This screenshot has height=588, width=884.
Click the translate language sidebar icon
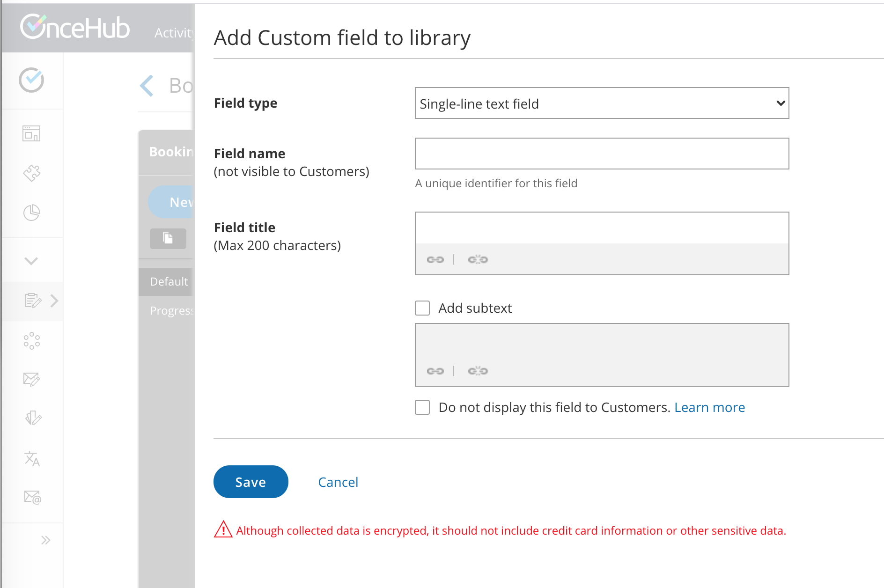pos(32,459)
